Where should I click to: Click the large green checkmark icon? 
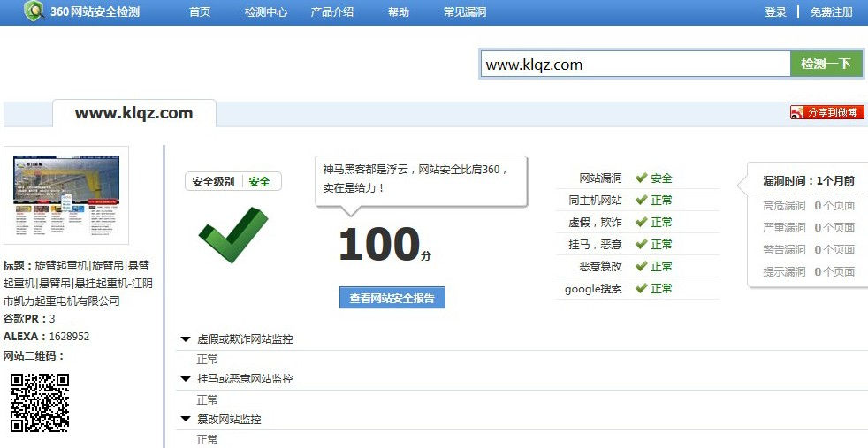232,234
